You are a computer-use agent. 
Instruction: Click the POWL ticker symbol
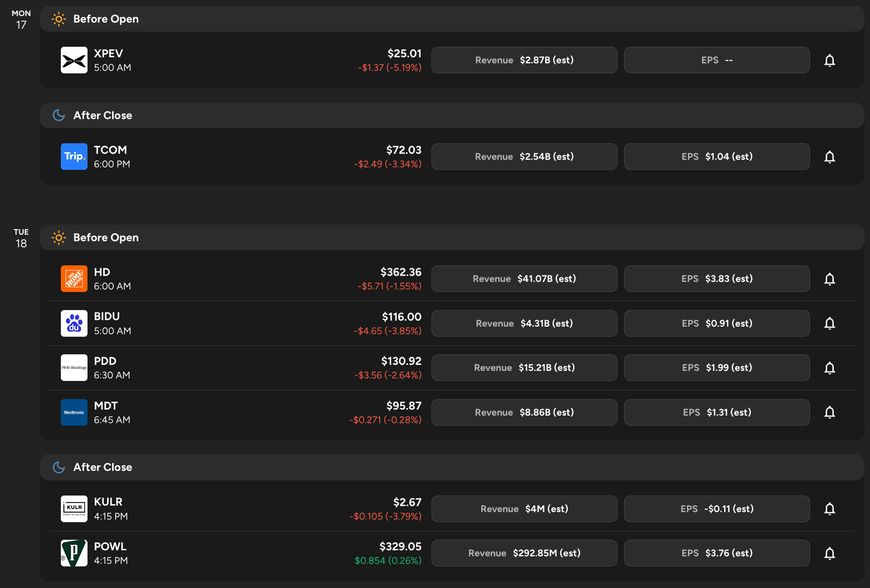coord(110,547)
